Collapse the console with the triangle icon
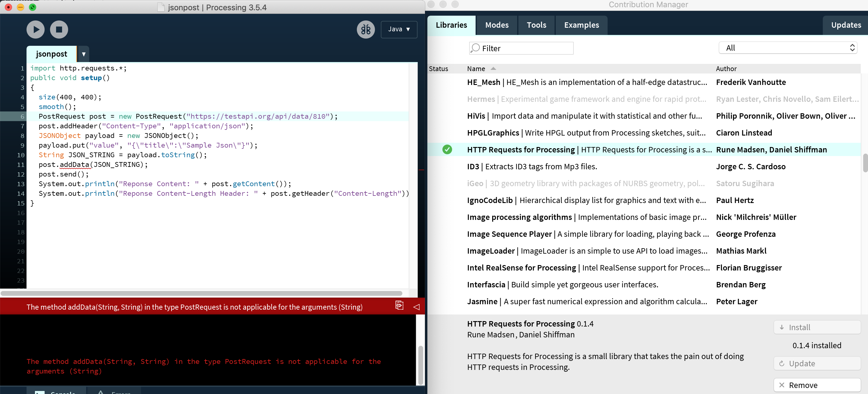The image size is (868, 394). pyautogui.click(x=417, y=307)
